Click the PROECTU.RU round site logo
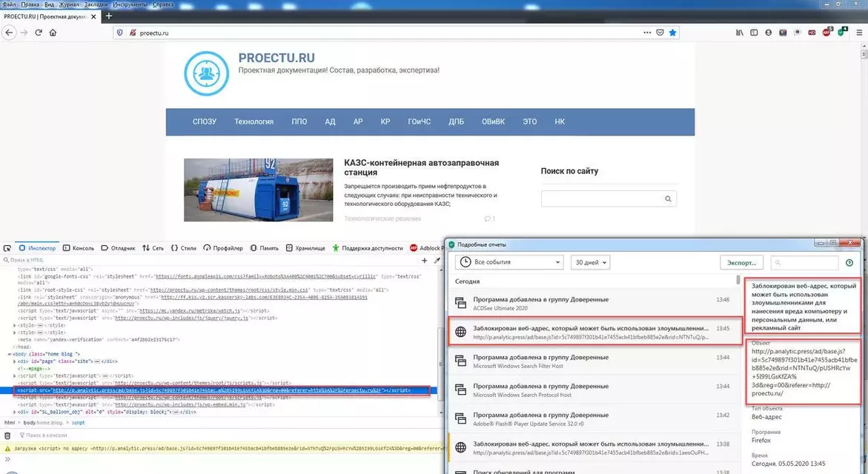This screenshot has height=474, width=868. 207,73
